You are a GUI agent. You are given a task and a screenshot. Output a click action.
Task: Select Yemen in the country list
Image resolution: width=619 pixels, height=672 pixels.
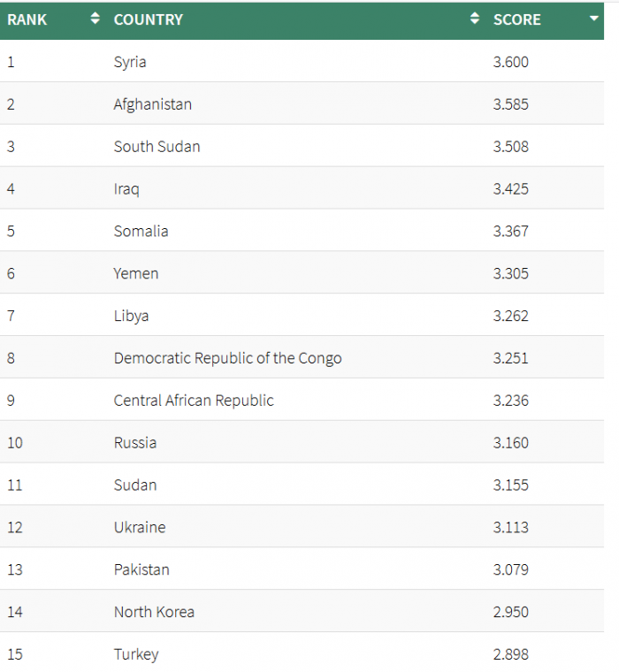click(x=136, y=273)
